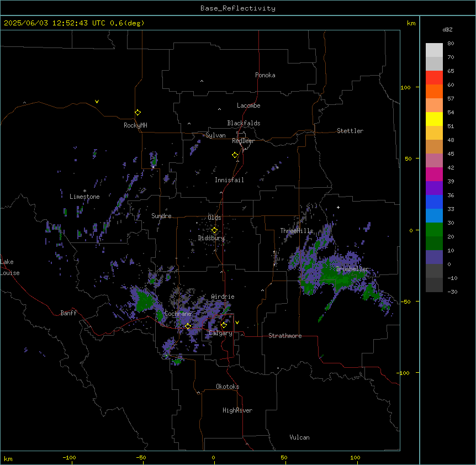This screenshot has height=465, width=476.
Task: Click the dBZ legend heading
Action: point(447,30)
